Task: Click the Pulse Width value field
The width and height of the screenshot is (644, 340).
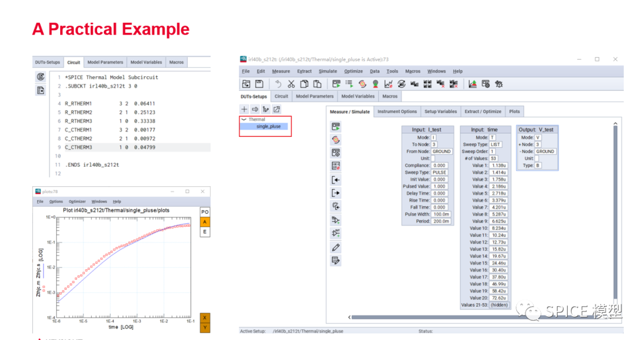Action: click(441, 214)
